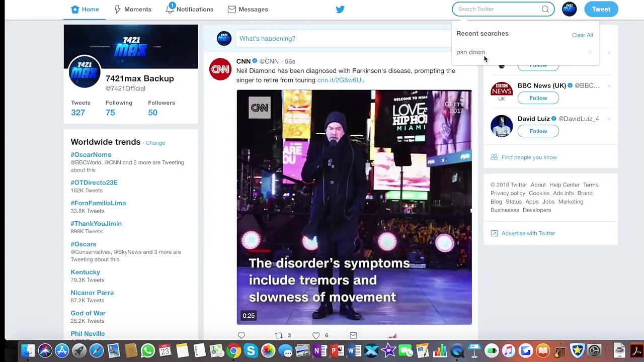Viewport: 644px width, 362px height.
Task: Select recent search 'psn down'
Action: (470, 52)
